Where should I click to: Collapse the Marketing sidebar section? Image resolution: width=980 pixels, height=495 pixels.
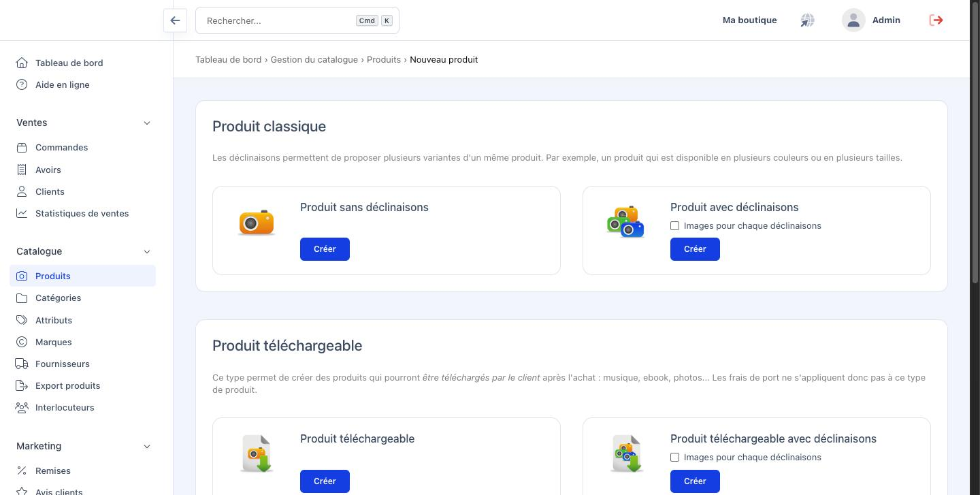pos(147,447)
